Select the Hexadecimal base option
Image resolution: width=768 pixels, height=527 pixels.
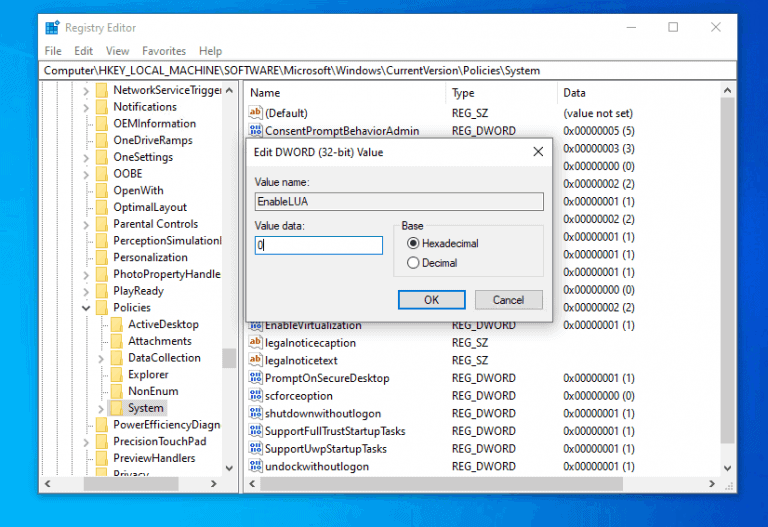413,243
